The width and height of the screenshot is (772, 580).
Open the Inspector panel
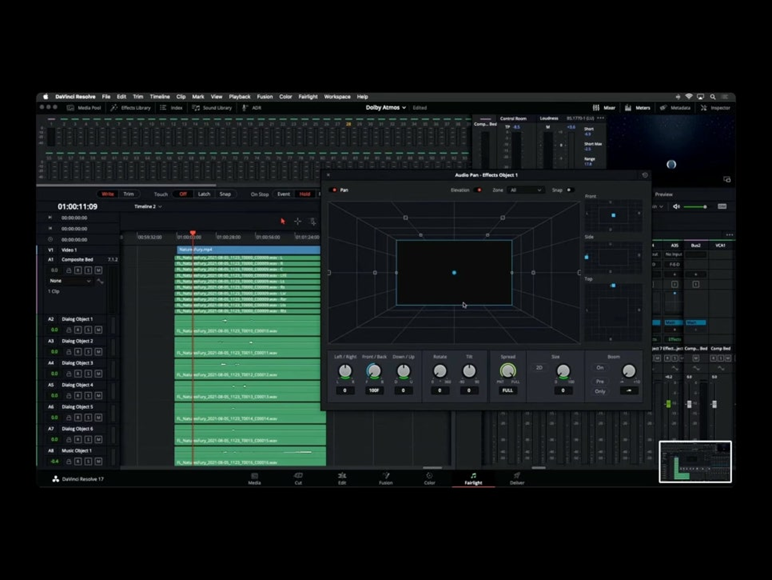pyautogui.click(x=716, y=107)
